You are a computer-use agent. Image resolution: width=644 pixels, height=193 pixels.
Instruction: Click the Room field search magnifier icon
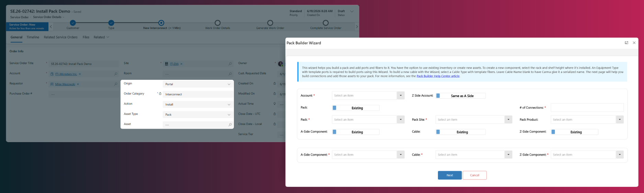point(230,74)
